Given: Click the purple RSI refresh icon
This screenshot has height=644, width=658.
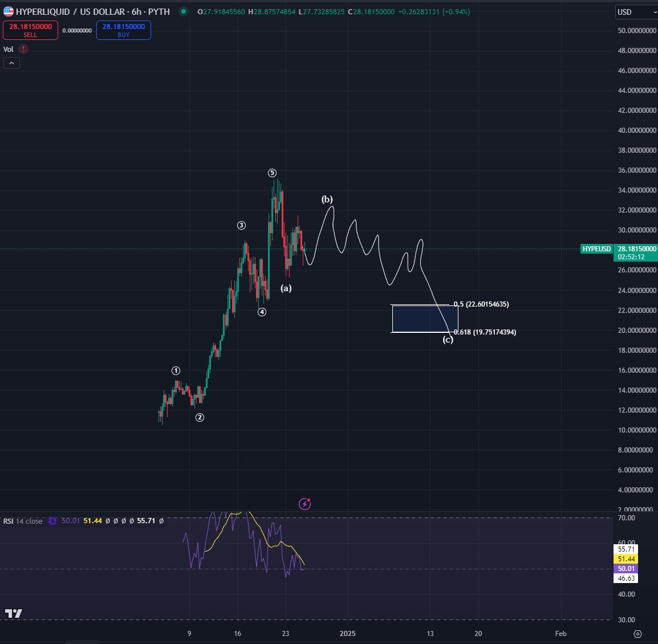Looking at the screenshot, I should [x=52, y=521].
